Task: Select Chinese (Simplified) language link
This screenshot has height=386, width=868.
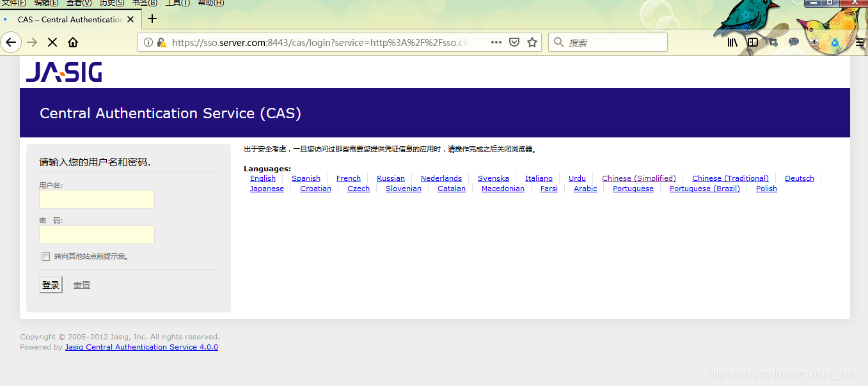Action: [639, 178]
